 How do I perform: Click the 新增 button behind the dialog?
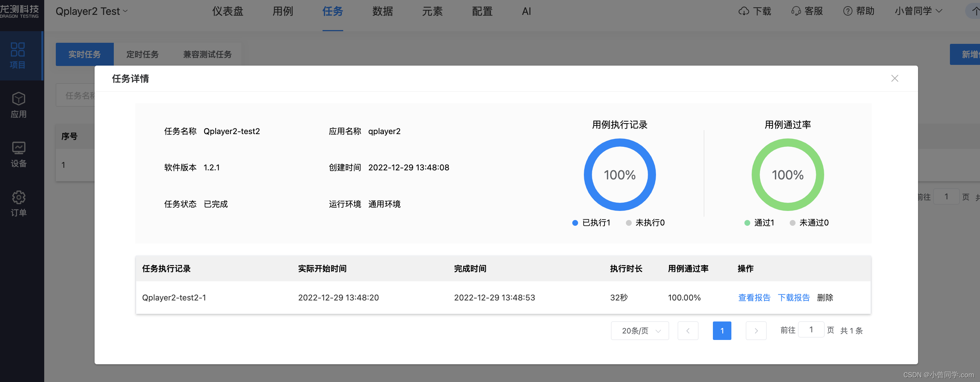(965, 54)
